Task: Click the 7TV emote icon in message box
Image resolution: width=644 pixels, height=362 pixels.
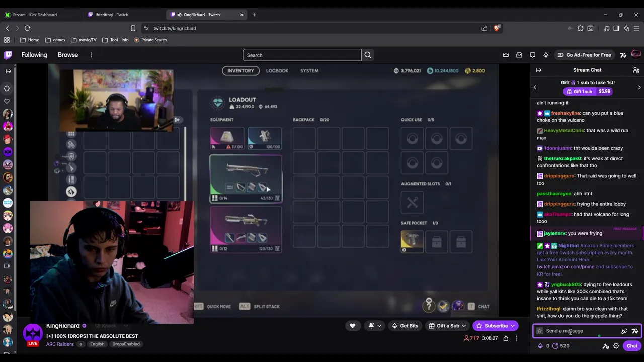Action: point(635,331)
